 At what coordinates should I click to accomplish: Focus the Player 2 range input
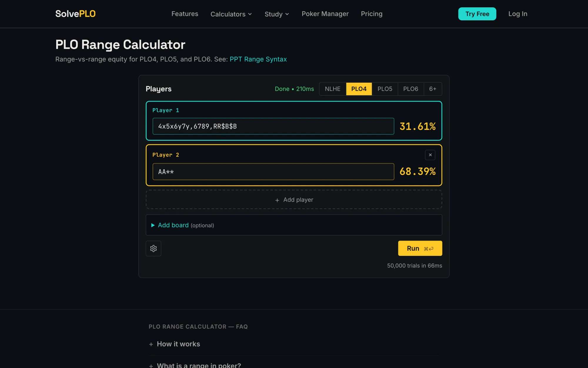(273, 172)
